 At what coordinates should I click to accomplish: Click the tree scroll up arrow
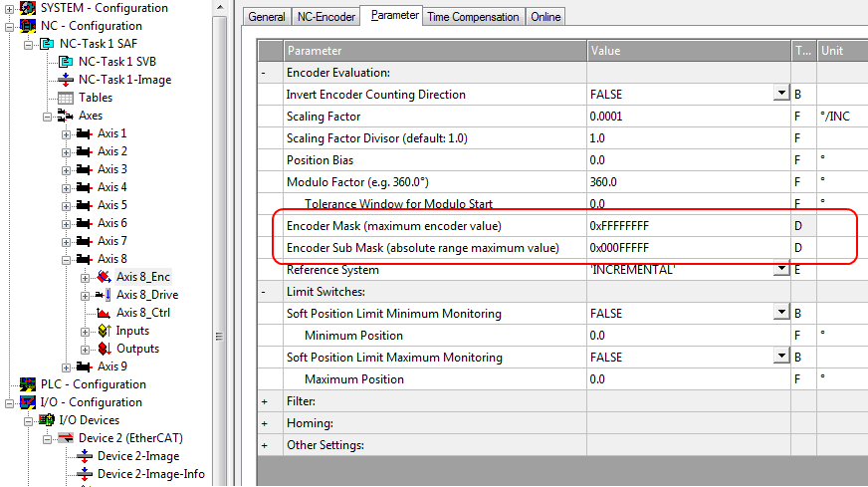(x=220, y=7)
